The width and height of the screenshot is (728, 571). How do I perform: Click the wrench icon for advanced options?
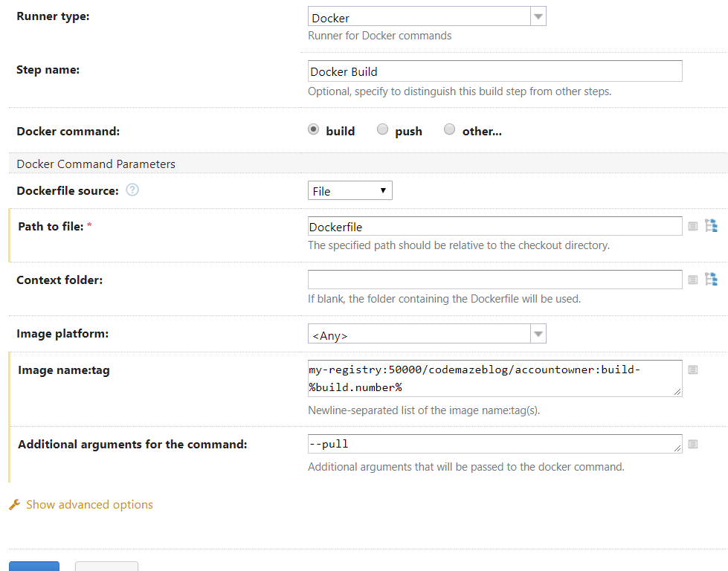14,505
